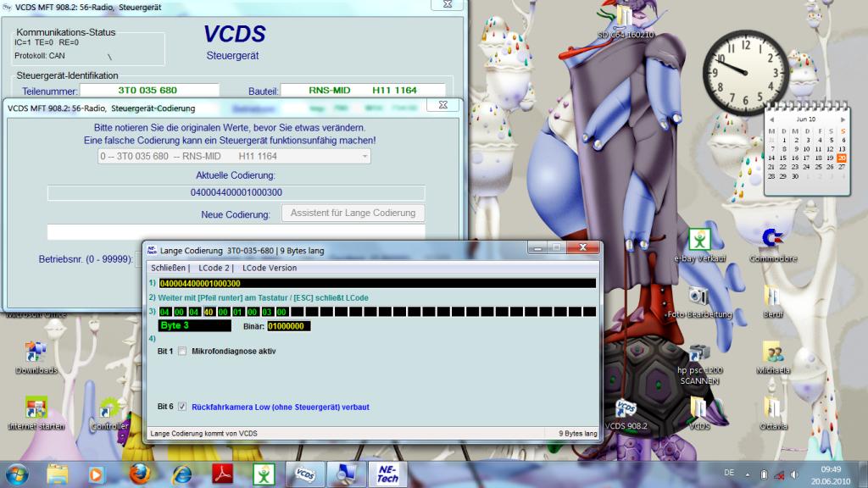
Task: Enable Bit 1 Mikrofondiagnose aktiv checkbox
Action: tap(182, 352)
